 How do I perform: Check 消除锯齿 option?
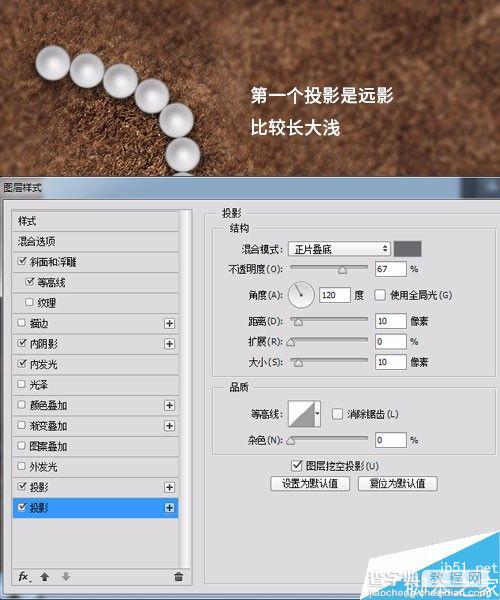coord(337,414)
